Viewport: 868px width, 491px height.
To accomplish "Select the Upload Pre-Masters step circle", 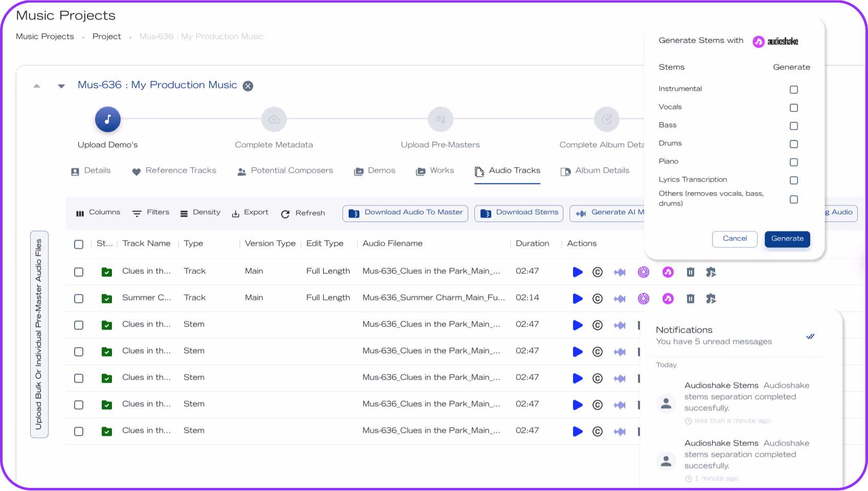I will pyautogui.click(x=441, y=120).
